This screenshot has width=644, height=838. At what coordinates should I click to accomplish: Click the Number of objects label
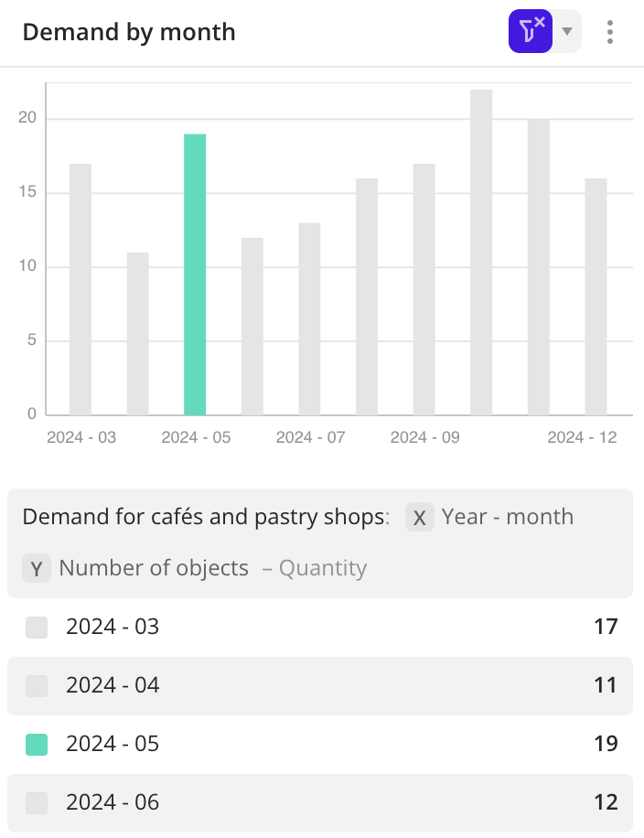click(154, 568)
